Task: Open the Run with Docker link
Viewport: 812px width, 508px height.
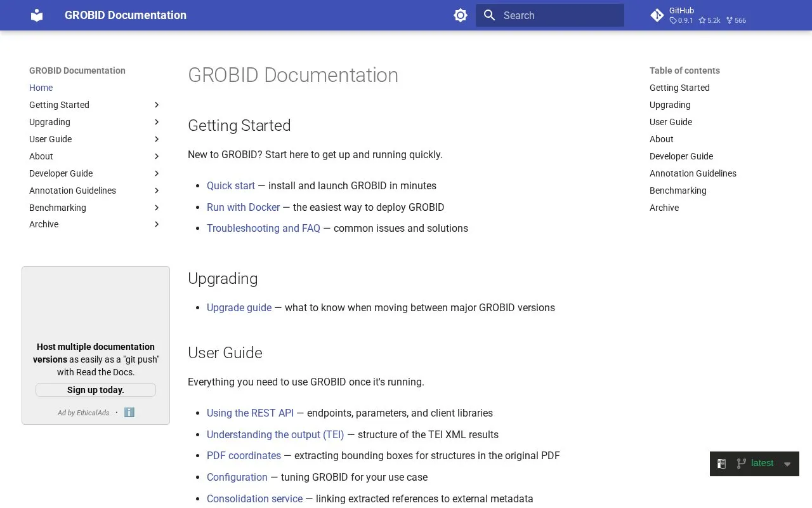Action: [243, 207]
